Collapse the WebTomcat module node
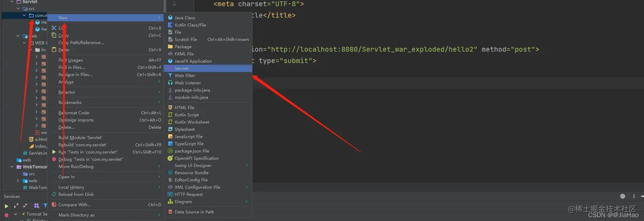644x221 pixels. [11, 167]
